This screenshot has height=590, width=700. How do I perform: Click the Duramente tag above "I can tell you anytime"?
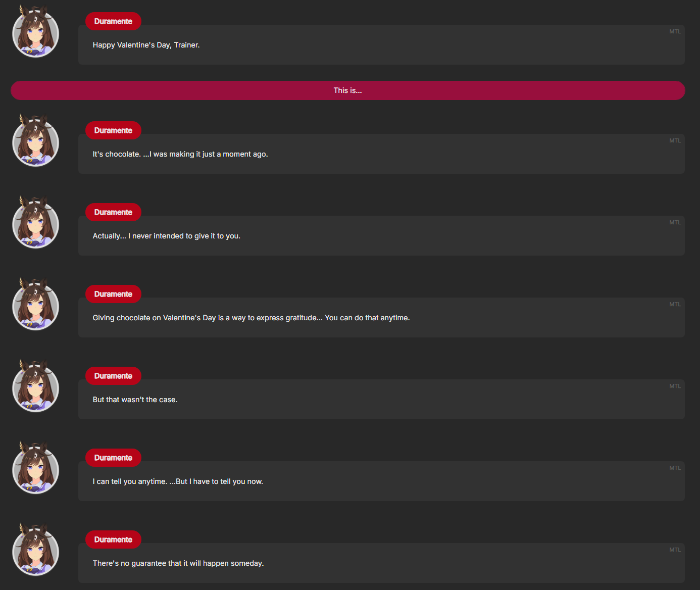[x=113, y=458]
